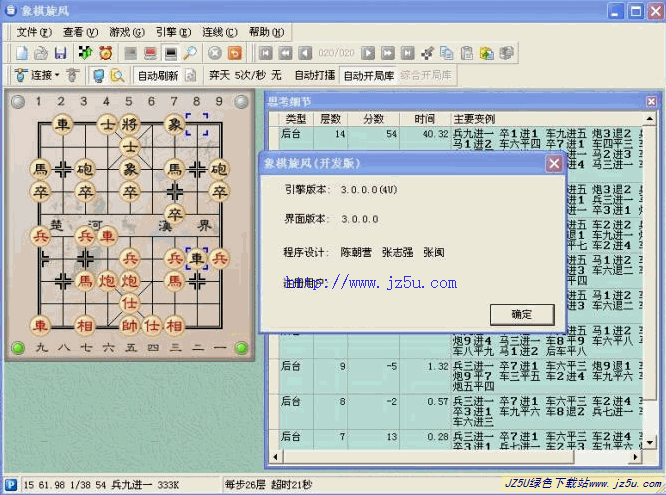Click the grayed disconnect icon
The width and height of the screenshot is (666, 495).
(x=73, y=75)
